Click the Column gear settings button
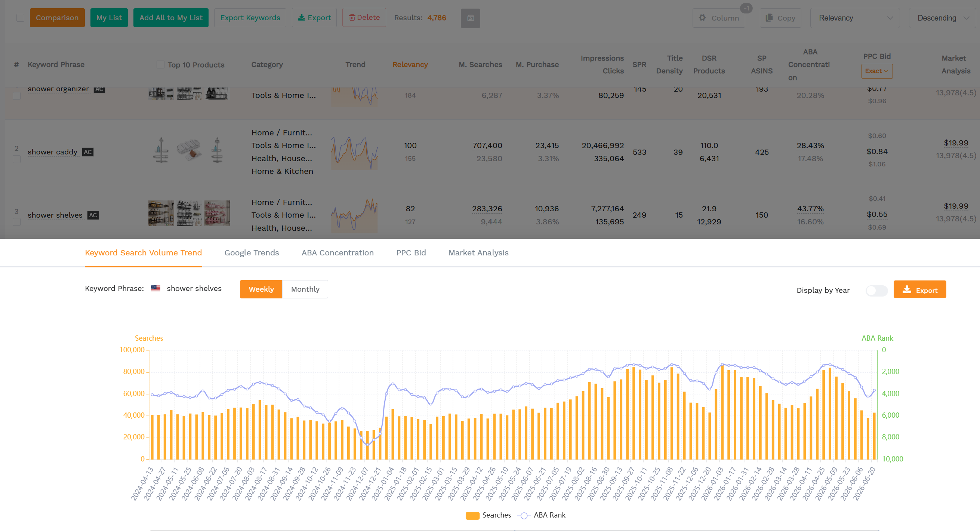 [719, 18]
